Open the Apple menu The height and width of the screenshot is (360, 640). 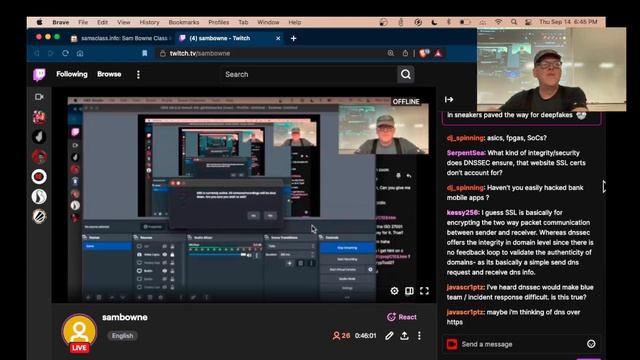pyautogui.click(x=40, y=22)
